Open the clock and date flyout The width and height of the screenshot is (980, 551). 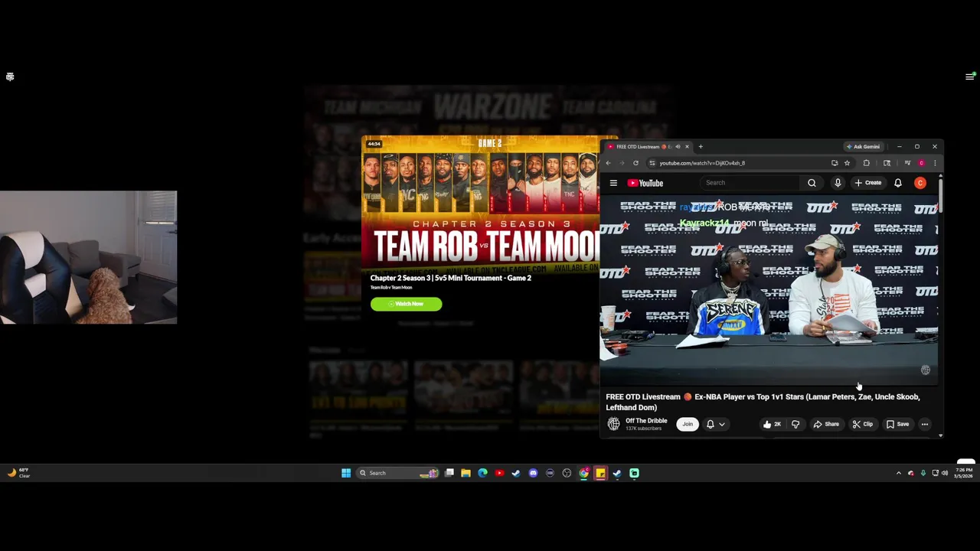pyautogui.click(x=964, y=473)
